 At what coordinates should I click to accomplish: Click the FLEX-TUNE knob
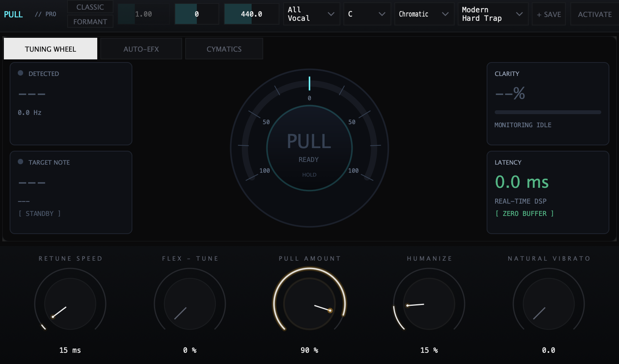[x=190, y=304]
